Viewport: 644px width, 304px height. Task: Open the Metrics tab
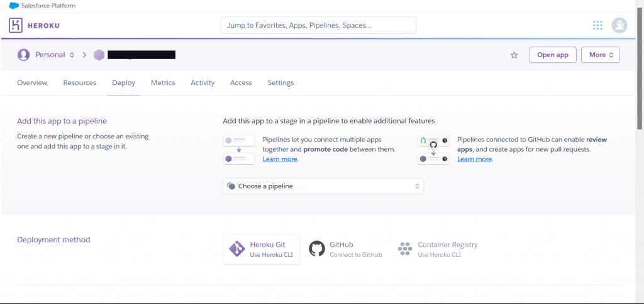point(163,82)
